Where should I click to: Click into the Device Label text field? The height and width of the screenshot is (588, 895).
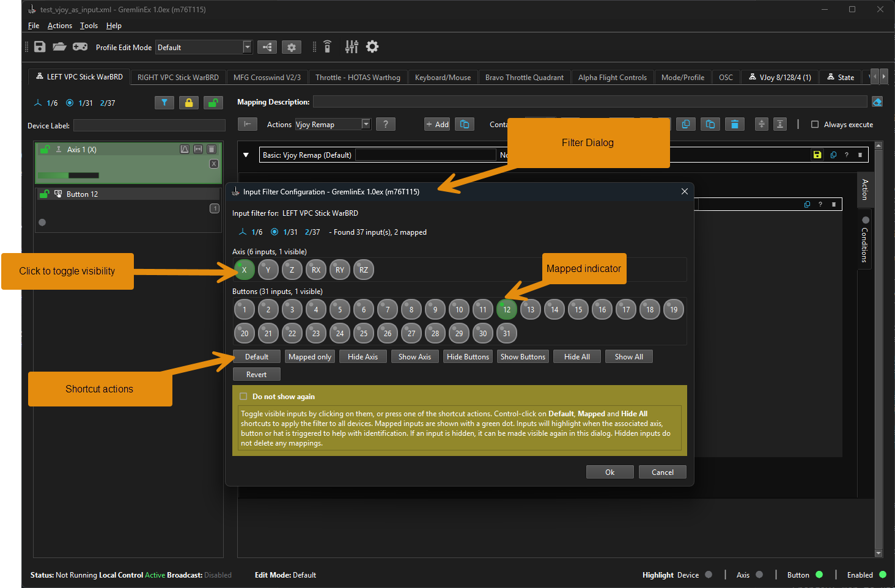tap(149, 126)
